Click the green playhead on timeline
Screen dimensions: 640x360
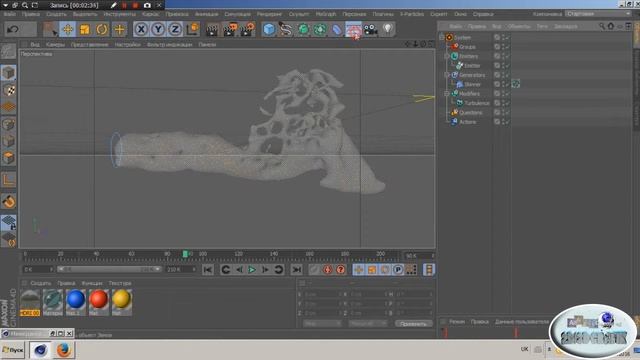185,254
